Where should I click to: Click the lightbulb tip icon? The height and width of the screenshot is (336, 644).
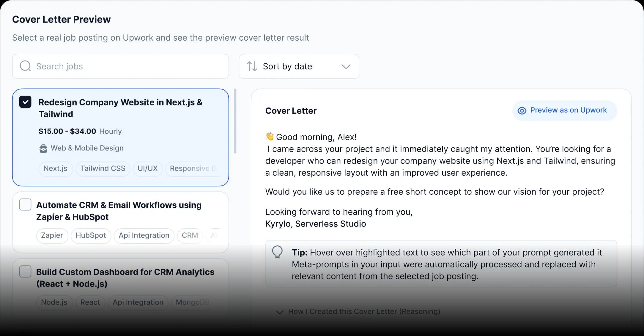click(277, 252)
